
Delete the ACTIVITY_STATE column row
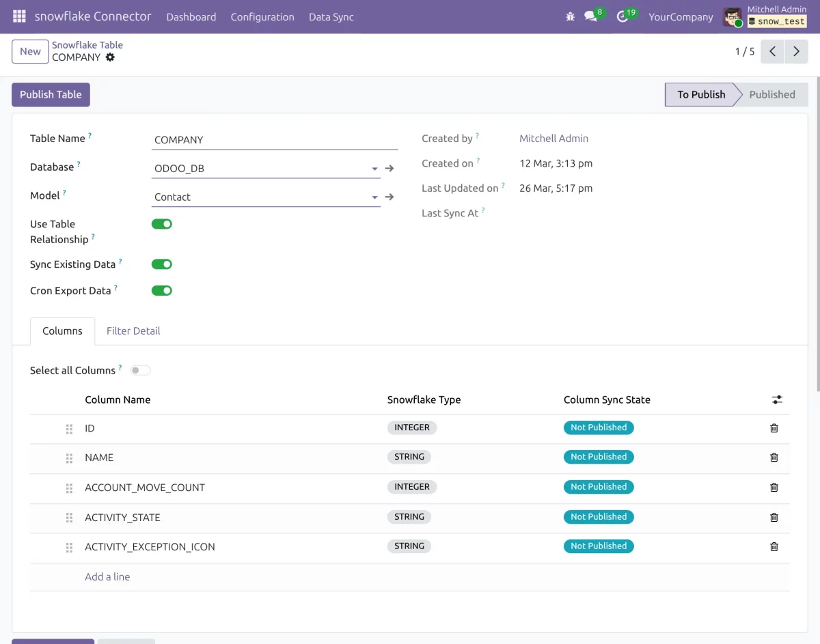(x=774, y=518)
